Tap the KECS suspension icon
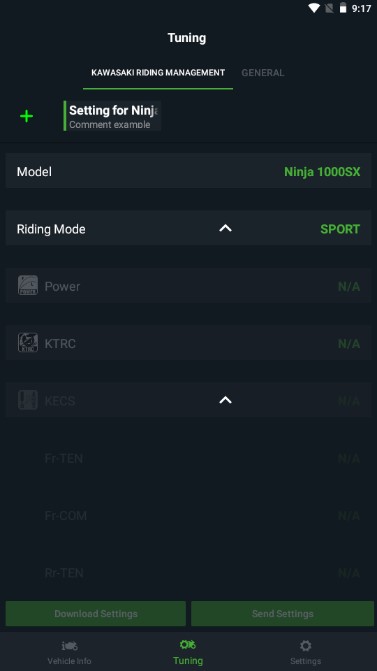 click(28, 400)
